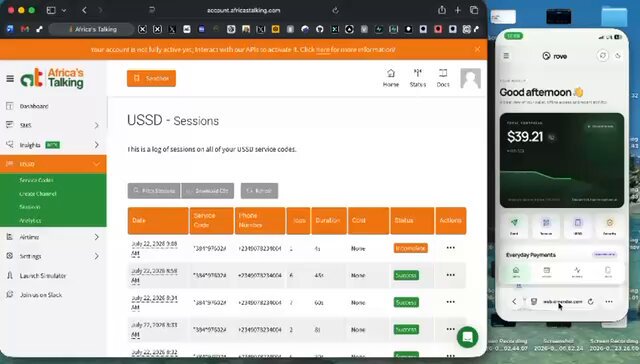
Task: Open the Home icon in the header
Action: pos(391,78)
